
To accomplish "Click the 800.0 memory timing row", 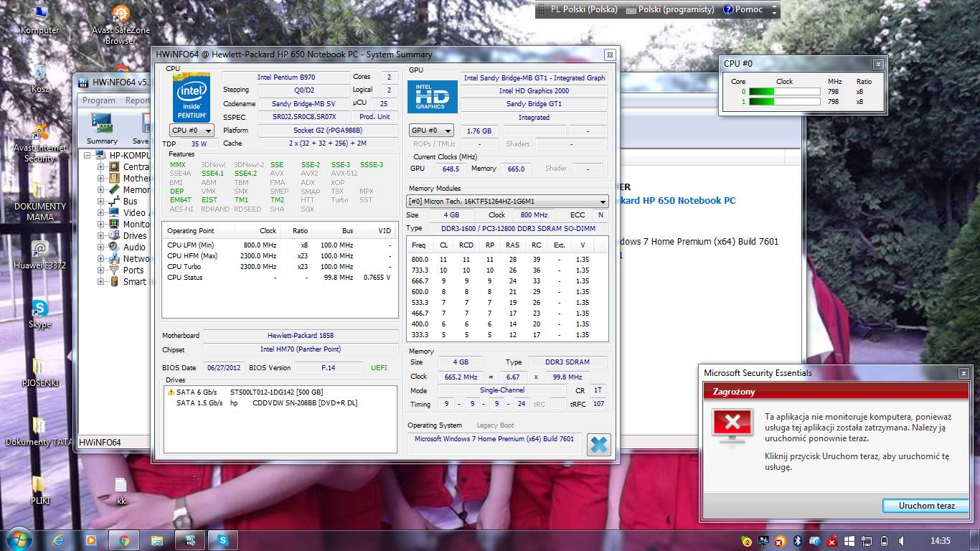I will pyautogui.click(x=507, y=260).
